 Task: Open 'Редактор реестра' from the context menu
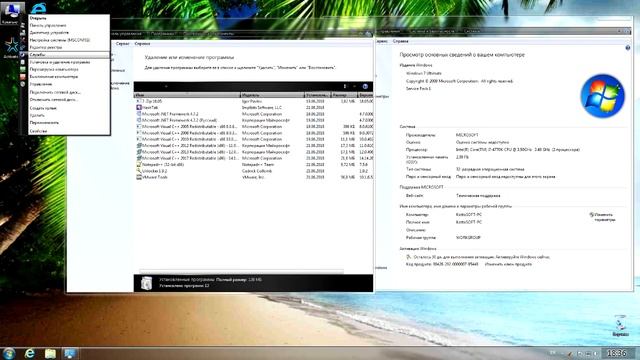click(x=46, y=47)
